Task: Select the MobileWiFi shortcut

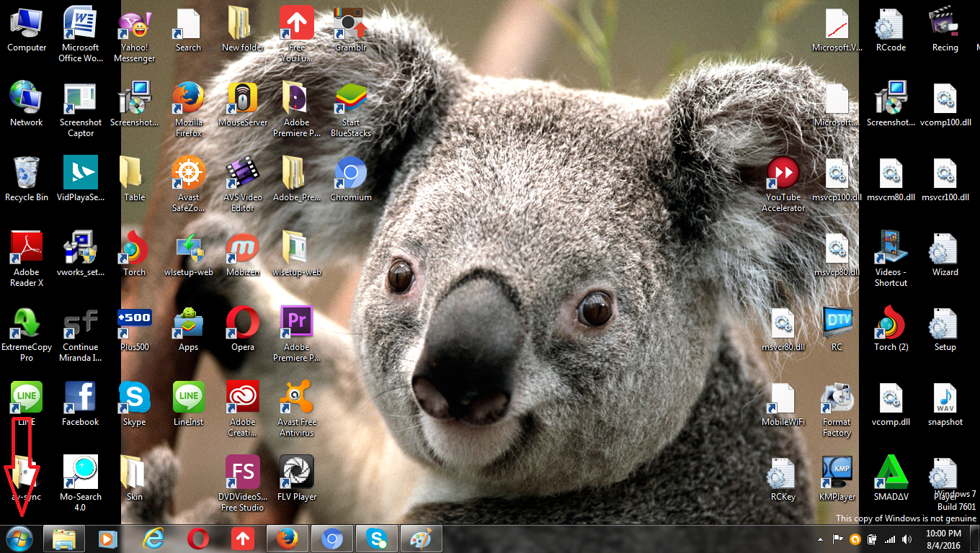Action: [x=783, y=405]
